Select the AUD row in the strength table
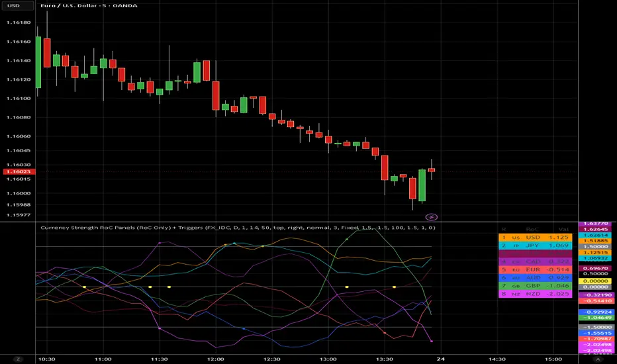Viewport: 617px width, 364px height. [x=535, y=278]
